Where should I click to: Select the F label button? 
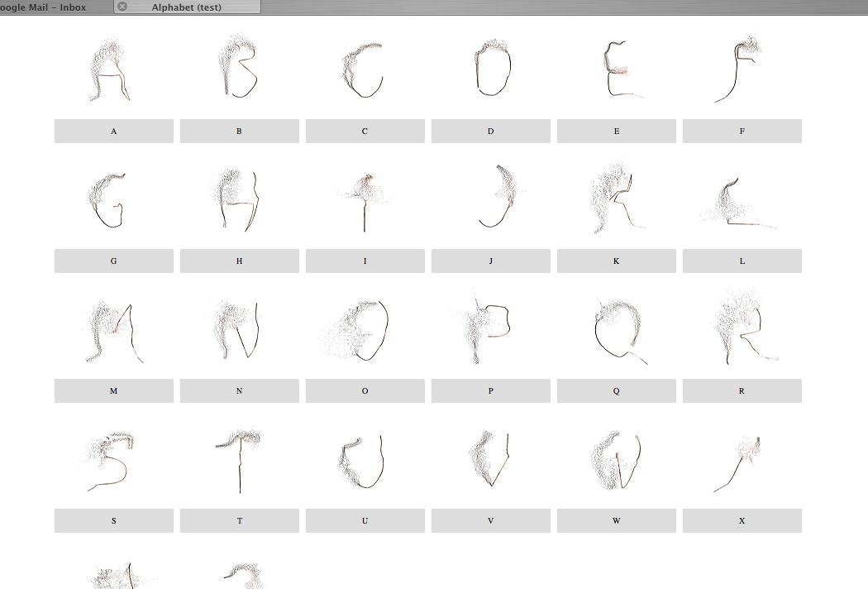742,132
